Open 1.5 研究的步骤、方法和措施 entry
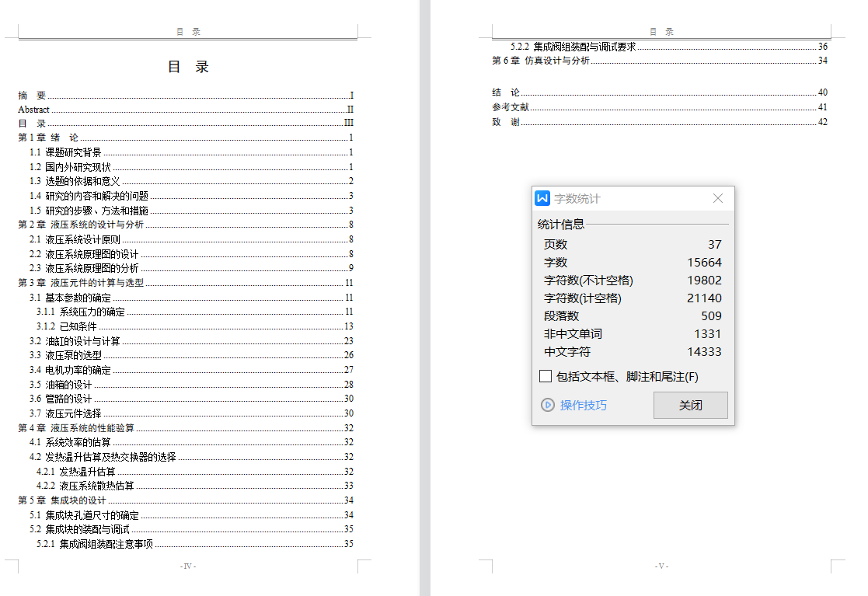The image size is (868, 596). [x=191, y=211]
